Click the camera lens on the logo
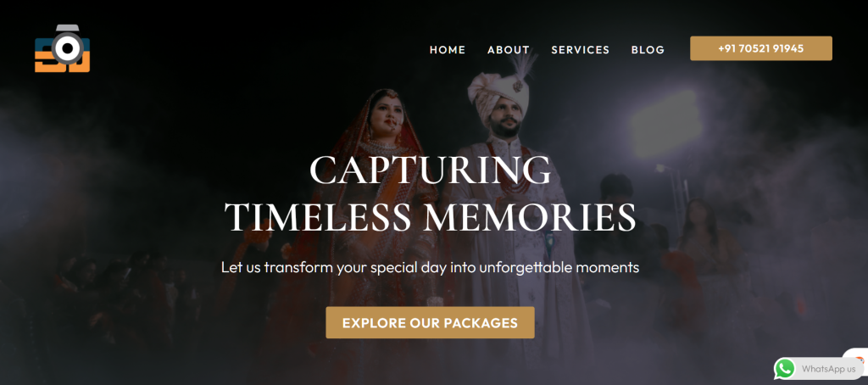Image resolution: width=868 pixels, height=385 pixels. coord(68,48)
